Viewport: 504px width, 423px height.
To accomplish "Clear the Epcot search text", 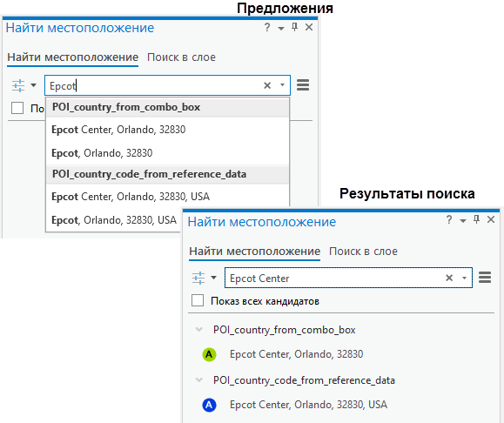I will [x=267, y=85].
